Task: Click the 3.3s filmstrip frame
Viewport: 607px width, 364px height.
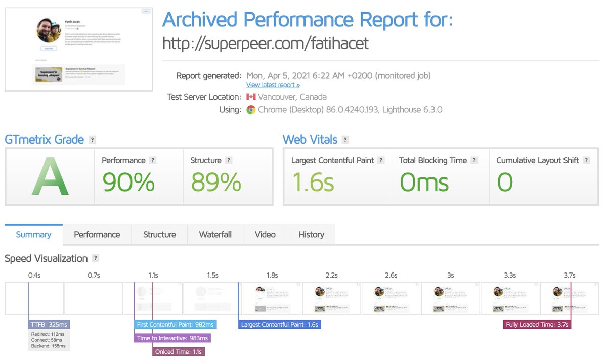Action: 510,298
